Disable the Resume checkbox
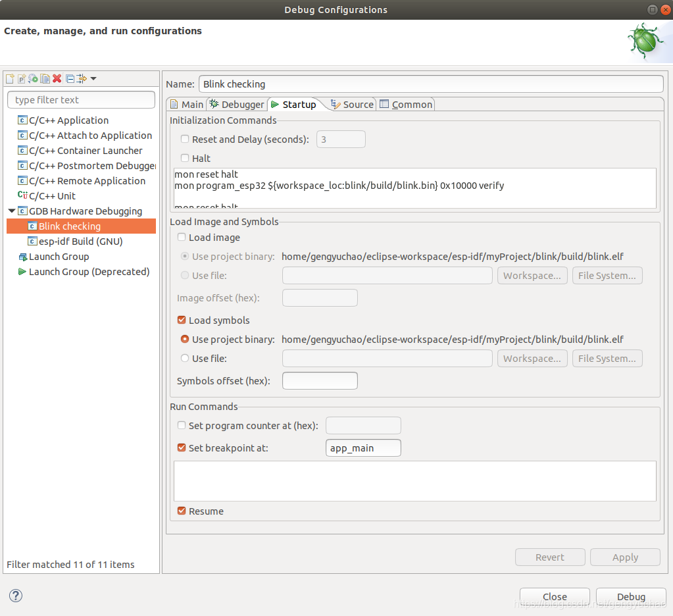Viewport: 673px width, 616px height. tap(181, 511)
